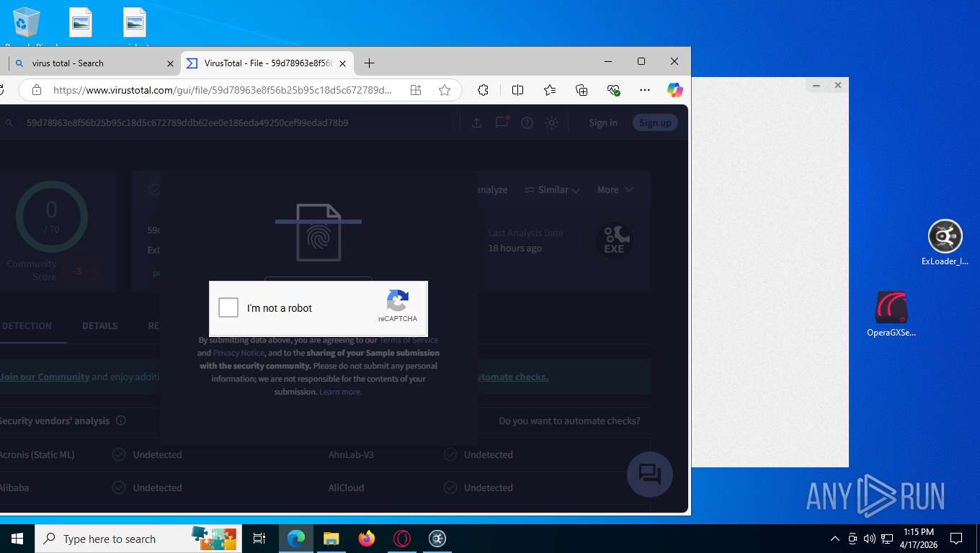Viewport: 980px width, 553px height.
Task: Click the EXE file type icon
Action: click(614, 240)
